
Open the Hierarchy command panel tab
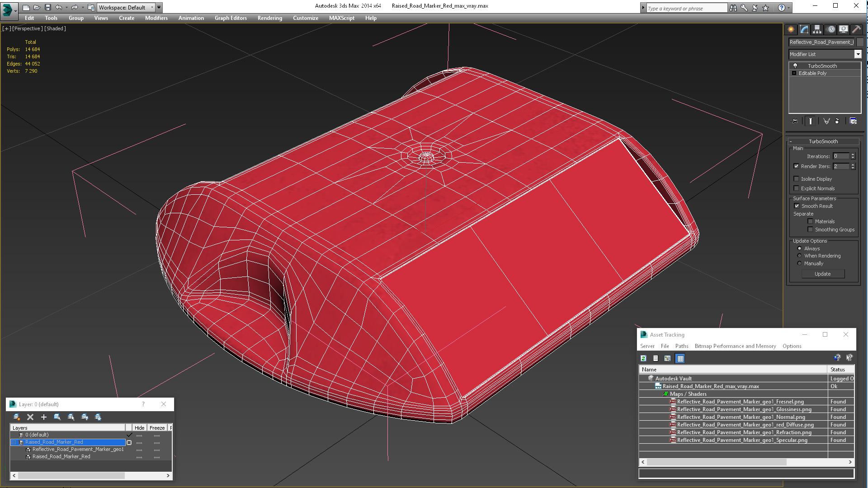(817, 29)
